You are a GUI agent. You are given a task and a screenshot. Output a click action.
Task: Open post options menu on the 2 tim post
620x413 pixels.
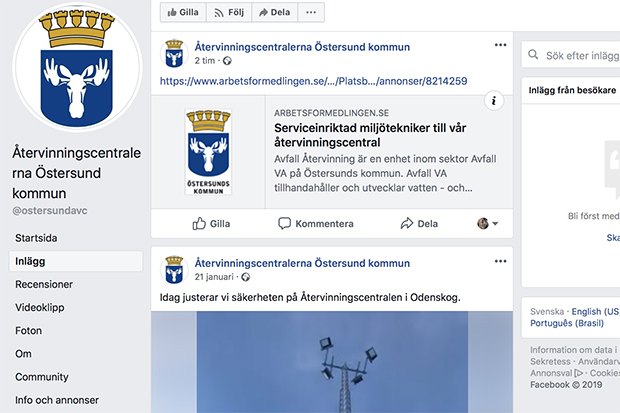point(501,45)
